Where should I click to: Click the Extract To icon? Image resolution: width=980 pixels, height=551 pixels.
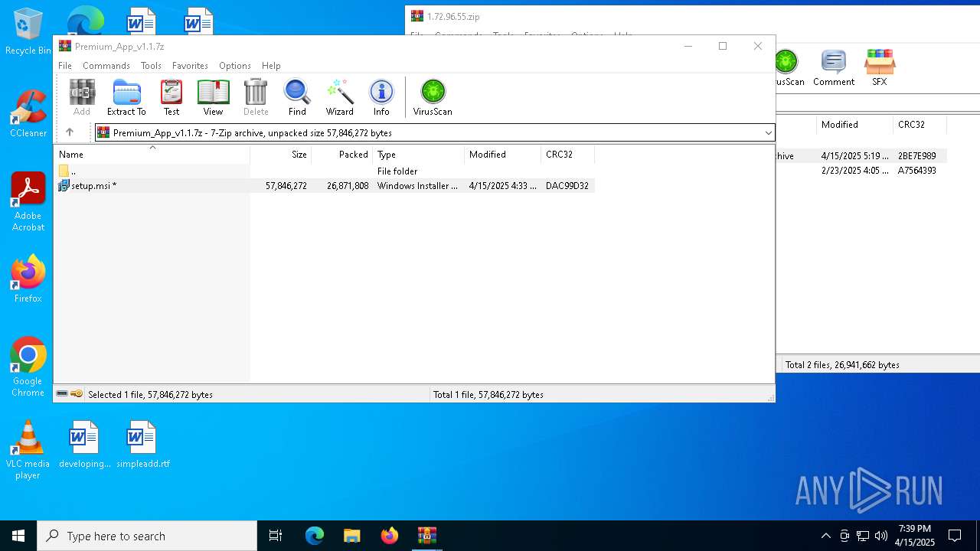(126, 97)
